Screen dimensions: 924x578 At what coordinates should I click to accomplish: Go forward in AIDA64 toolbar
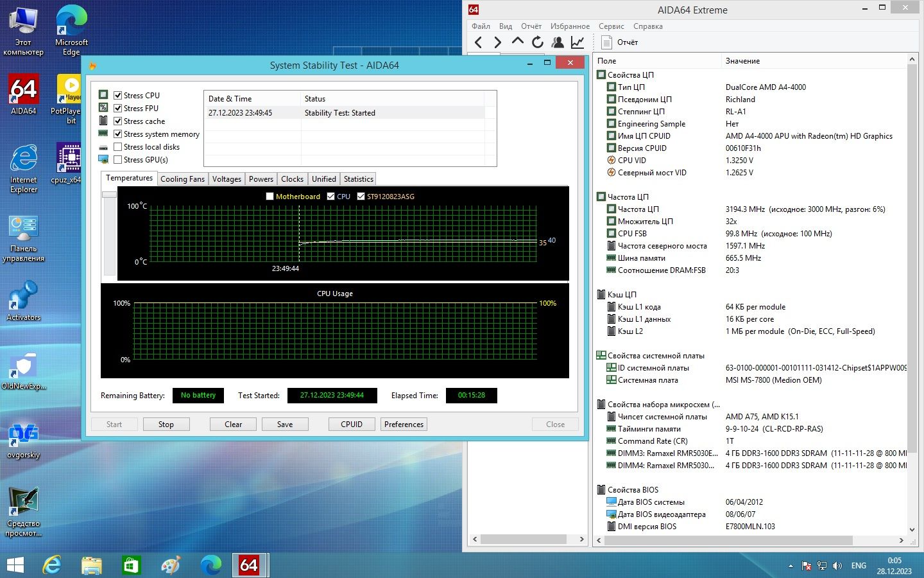pos(498,42)
